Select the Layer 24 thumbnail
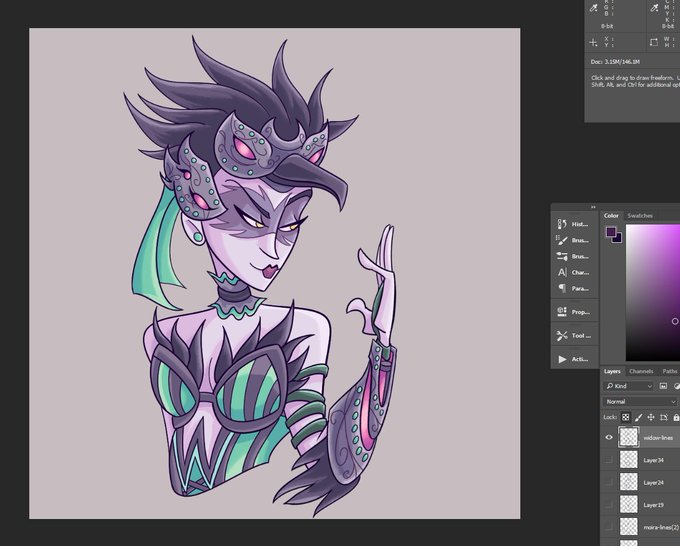Screen dimensions: 680x546 (628, 482)
